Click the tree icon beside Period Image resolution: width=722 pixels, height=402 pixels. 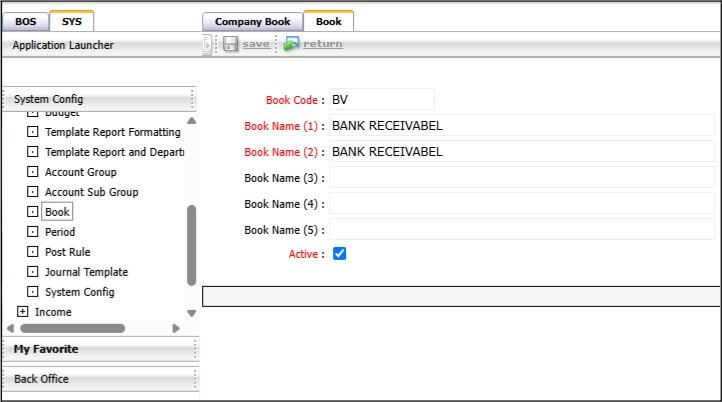(32, 232)
